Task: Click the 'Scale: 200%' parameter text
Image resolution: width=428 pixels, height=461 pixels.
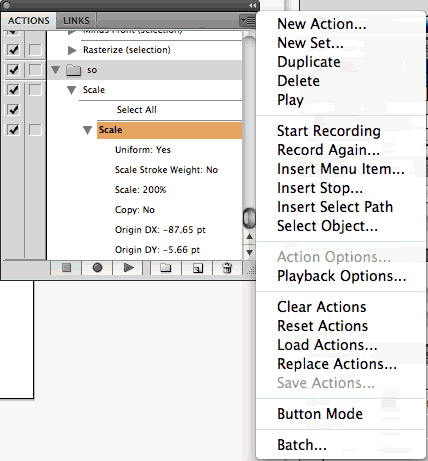Action: click(x=140, y=190)
